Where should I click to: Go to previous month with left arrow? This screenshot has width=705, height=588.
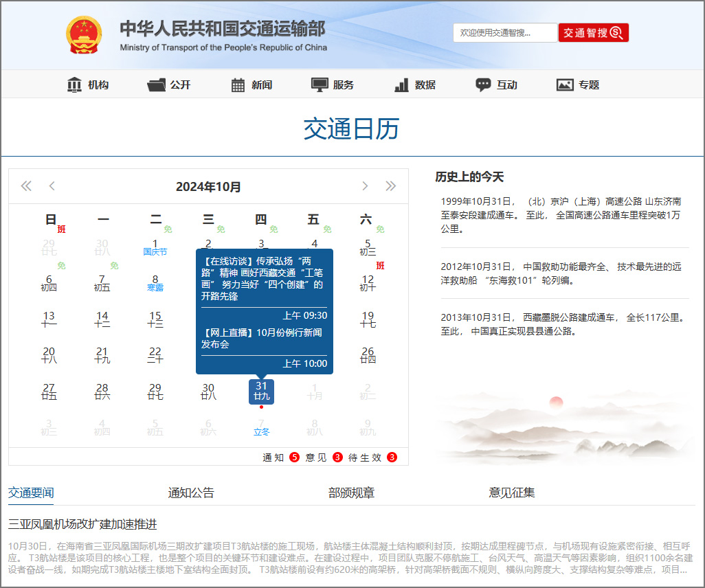coord(52,186)
